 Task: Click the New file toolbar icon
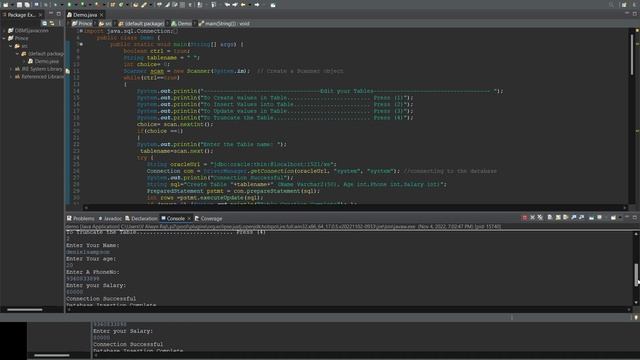pyautogui.click(x=5, y=4)
